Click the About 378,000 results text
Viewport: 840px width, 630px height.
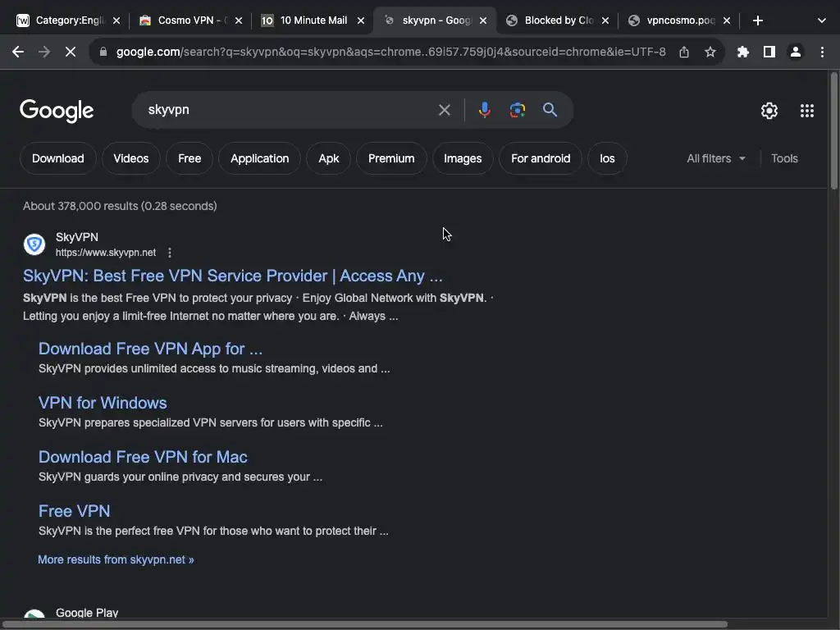[120, 206]
